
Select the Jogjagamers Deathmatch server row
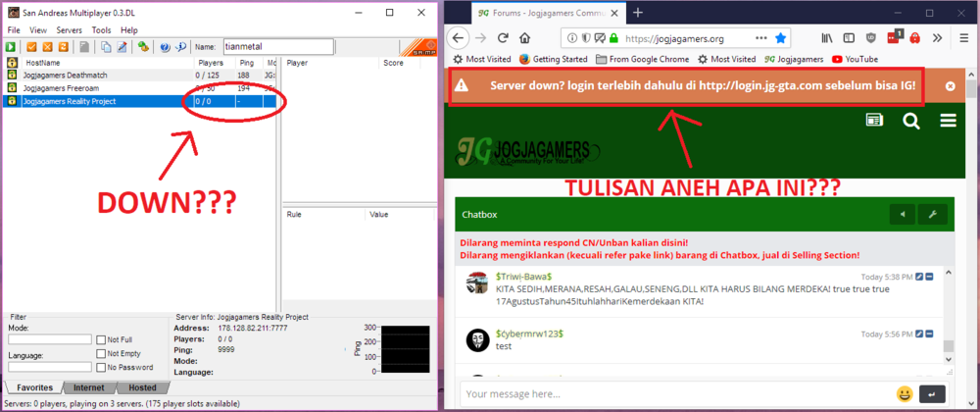pyautogui.click(x=140, y=75)
